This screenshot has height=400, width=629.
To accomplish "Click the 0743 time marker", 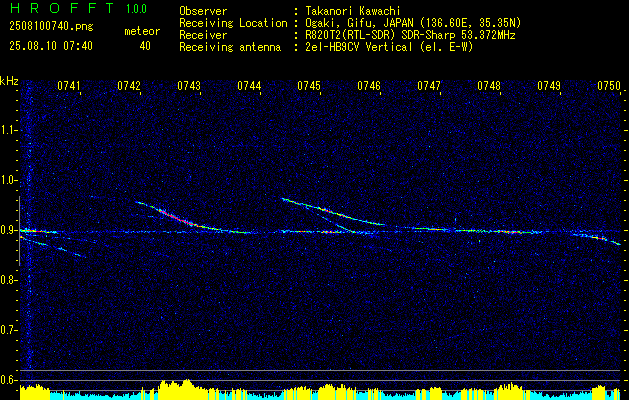I will pyautogui.click(x=189, y=85).
